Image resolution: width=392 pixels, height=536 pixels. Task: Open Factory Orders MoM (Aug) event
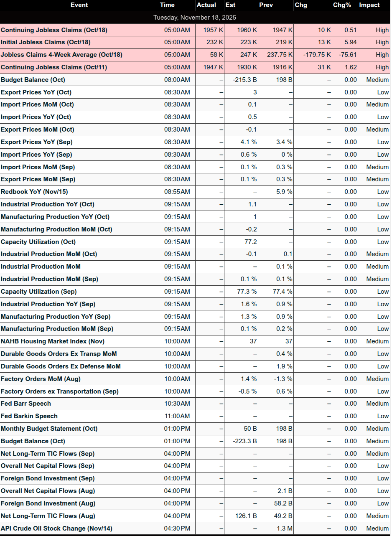[x=41, y=379]
